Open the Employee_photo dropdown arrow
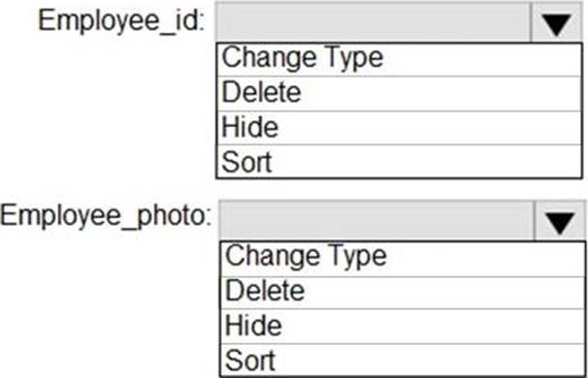Screen dimensions: 588x378 tap(560, 222)
